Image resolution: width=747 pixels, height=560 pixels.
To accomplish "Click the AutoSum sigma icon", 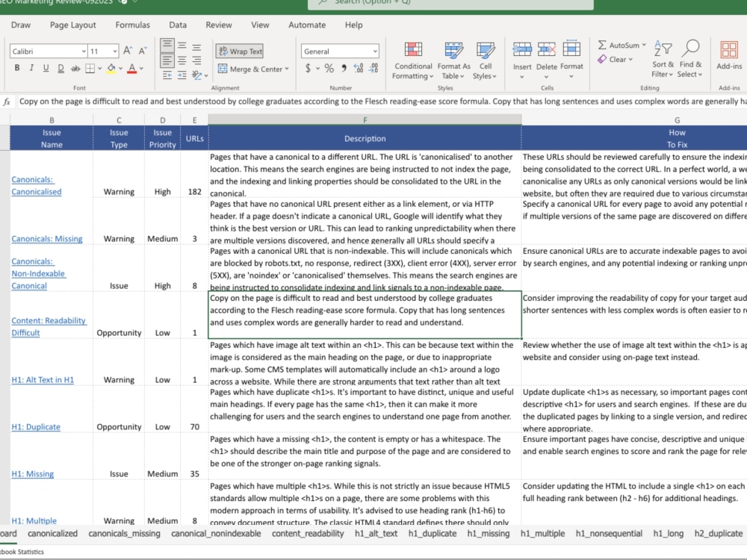I will pyautogui.click(x=602, y=45).
